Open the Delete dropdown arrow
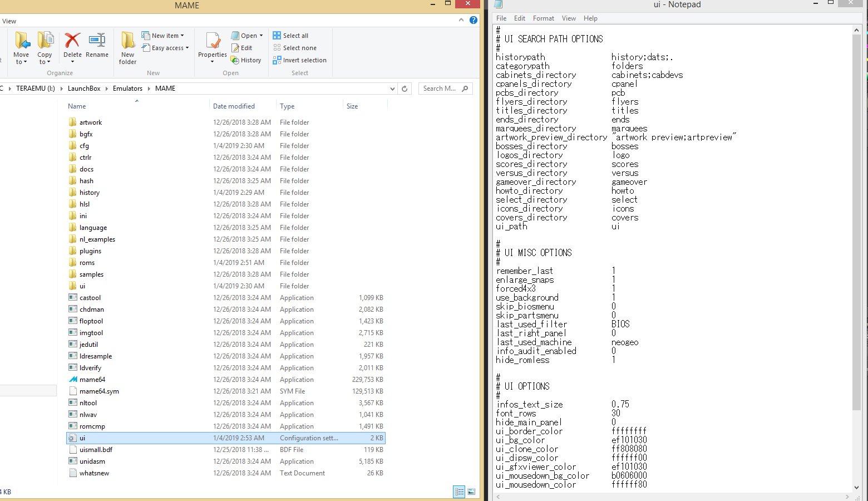 72,61
